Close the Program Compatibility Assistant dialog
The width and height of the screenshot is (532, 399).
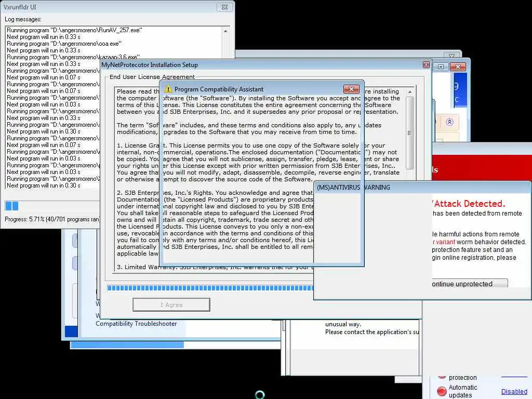pyautogui.click(x=351, y=89)
